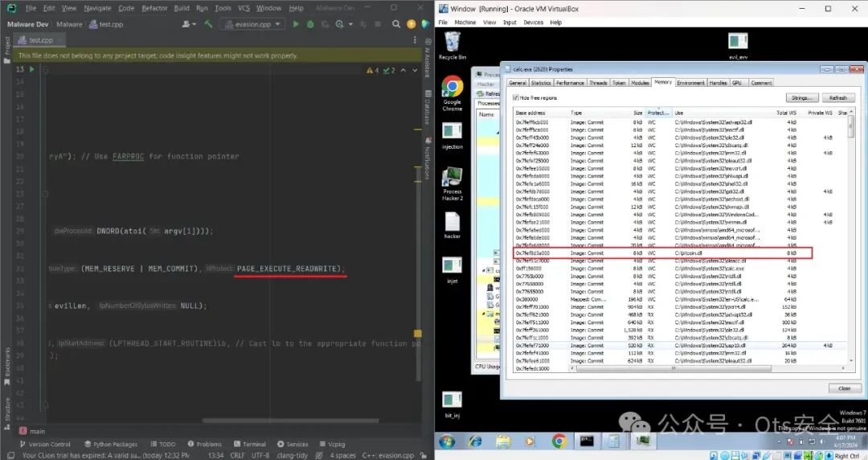Open the Project tool window sidebar

click(6, 50)
